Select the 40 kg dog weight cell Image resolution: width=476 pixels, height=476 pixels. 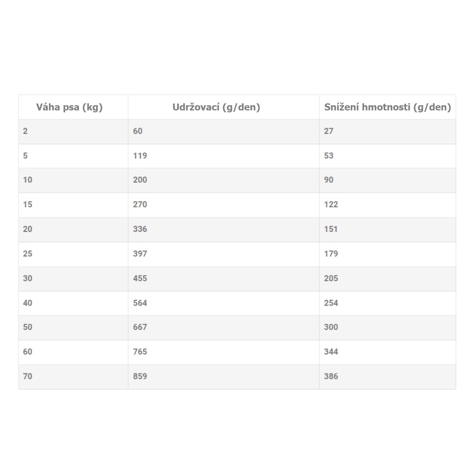tap(28, 303)
